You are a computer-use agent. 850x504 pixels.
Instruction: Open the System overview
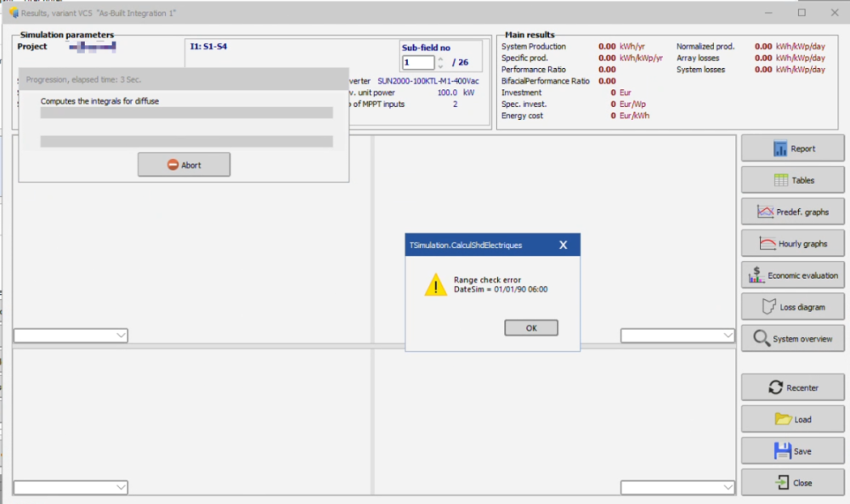pyautogui.click(x=792, y=337)
